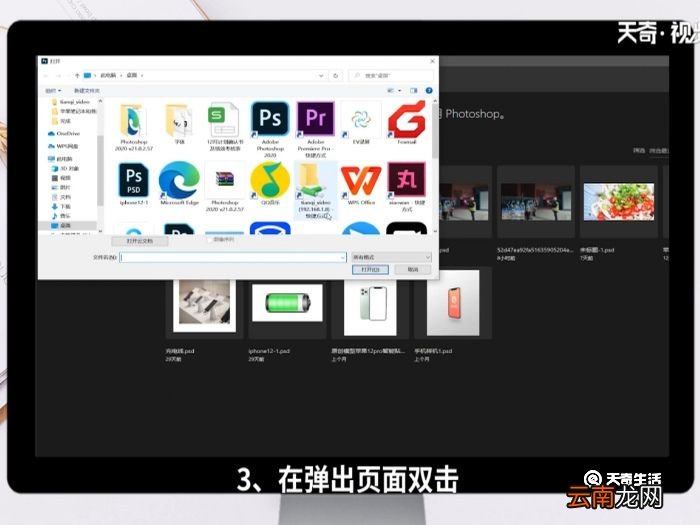700x525 pixels.
Task: Expand the address bar history chevron
Action: [x=321, y=75]
